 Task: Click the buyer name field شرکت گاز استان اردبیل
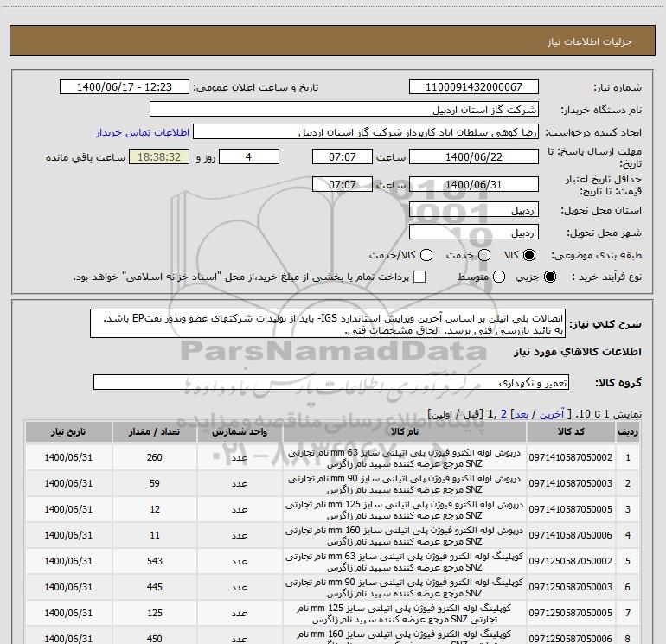tap(344, 109)
